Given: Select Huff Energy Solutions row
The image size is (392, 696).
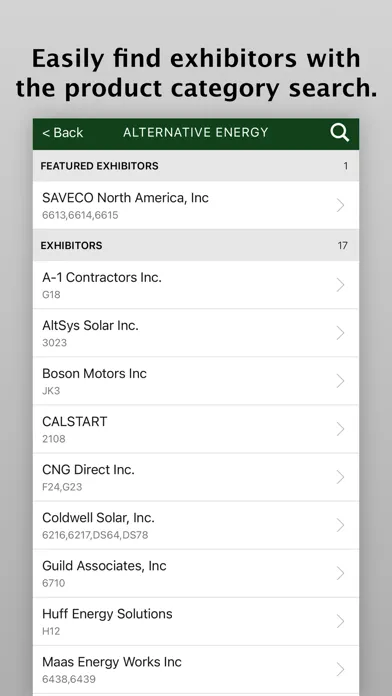Looking at the screenshot, I should tap(196, 621).
